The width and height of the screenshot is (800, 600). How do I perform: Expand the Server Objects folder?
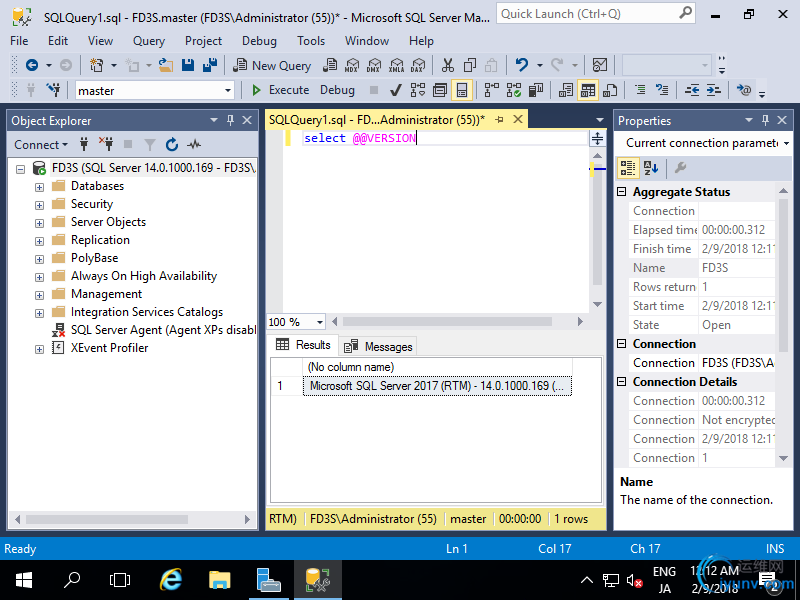point(39,223)
